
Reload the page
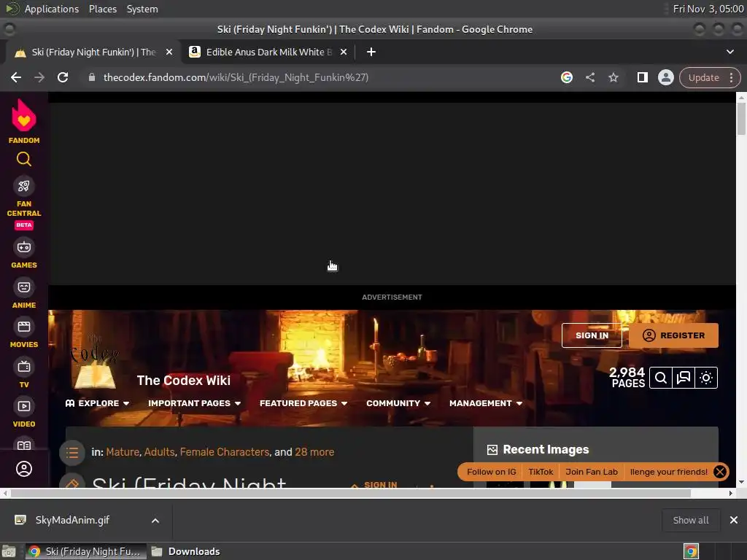coord(63,77)
